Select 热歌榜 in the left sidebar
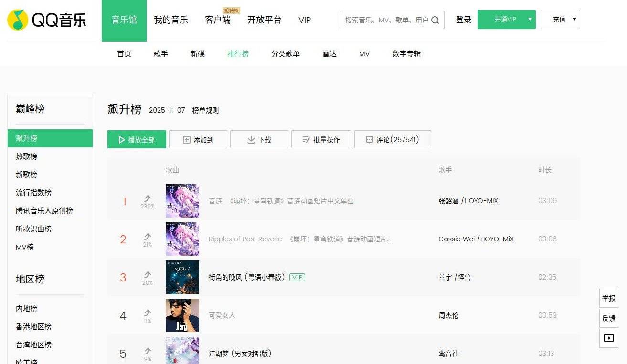Image resolution: width=627 pixels, height=364 pixels. click(27, 156)
